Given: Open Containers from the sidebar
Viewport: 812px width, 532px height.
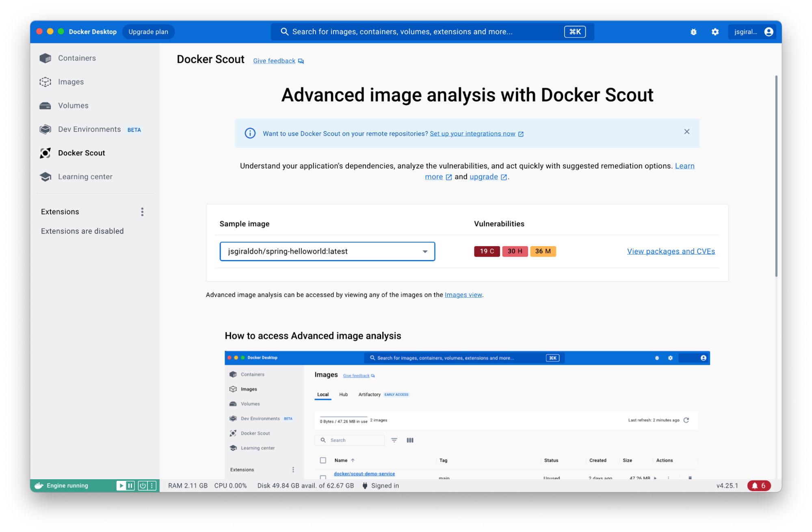Looking at the screenshot, I should pos(76,58).
